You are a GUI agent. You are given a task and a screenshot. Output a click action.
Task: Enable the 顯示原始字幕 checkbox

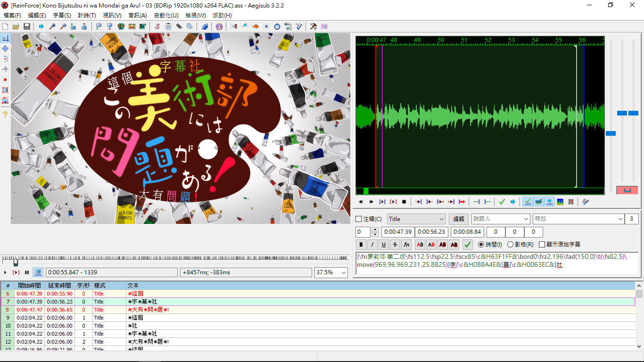pos(542,245)
